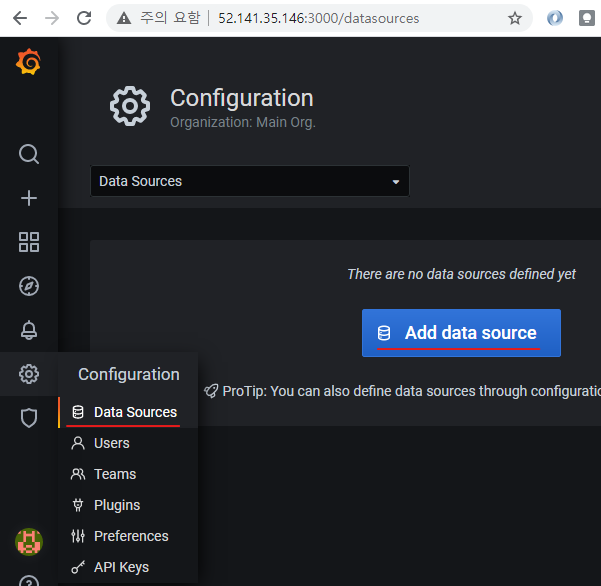Viewport: 601px width, 586px height.
Task: Expand the Data Sources dropdown
Action: click(250, 181)
